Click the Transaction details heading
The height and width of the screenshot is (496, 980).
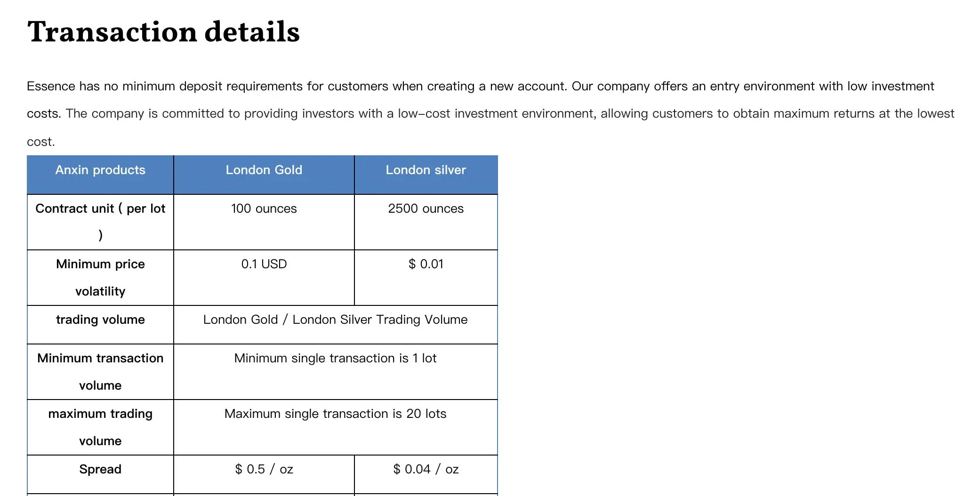(163, 32)
